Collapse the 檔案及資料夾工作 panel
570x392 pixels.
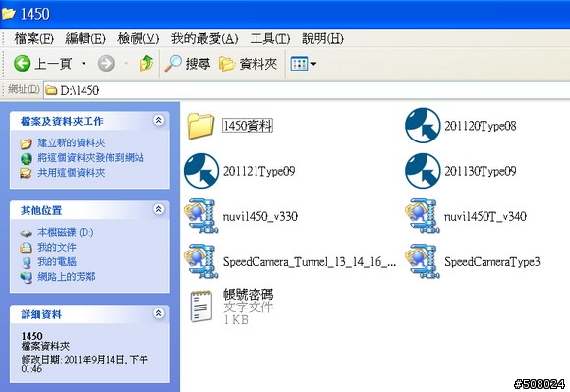(x=159, y=120)
